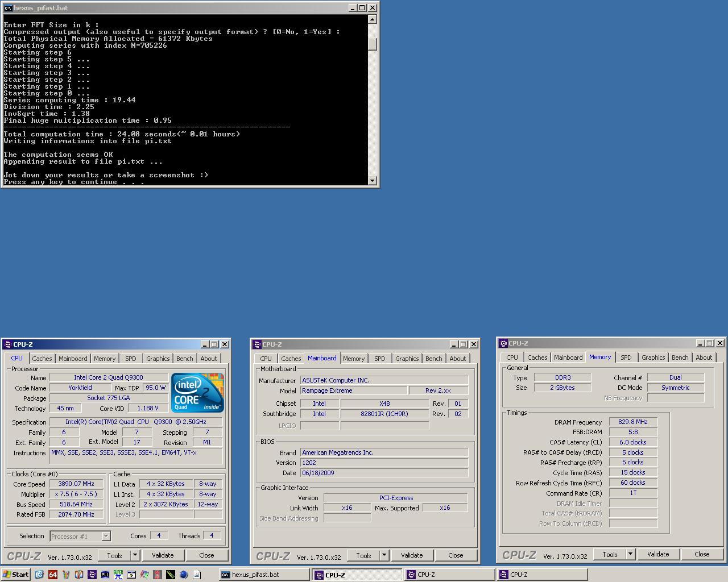Click the Rampage Extreme model field
The width and height of the screenshot is (728, 582).
coord(354,390)
